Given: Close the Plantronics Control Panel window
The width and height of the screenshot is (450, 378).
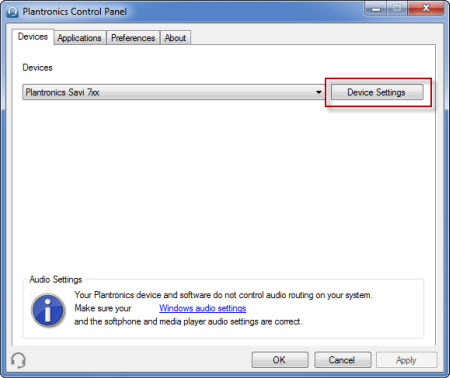Looking at the screenshot, I should pyautogui.click(x=426, y=8).
